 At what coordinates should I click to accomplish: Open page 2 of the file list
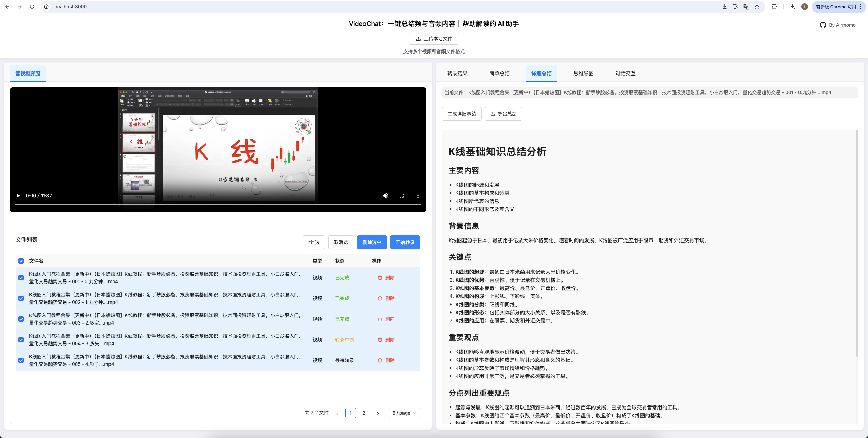click(x=364, y=413)
